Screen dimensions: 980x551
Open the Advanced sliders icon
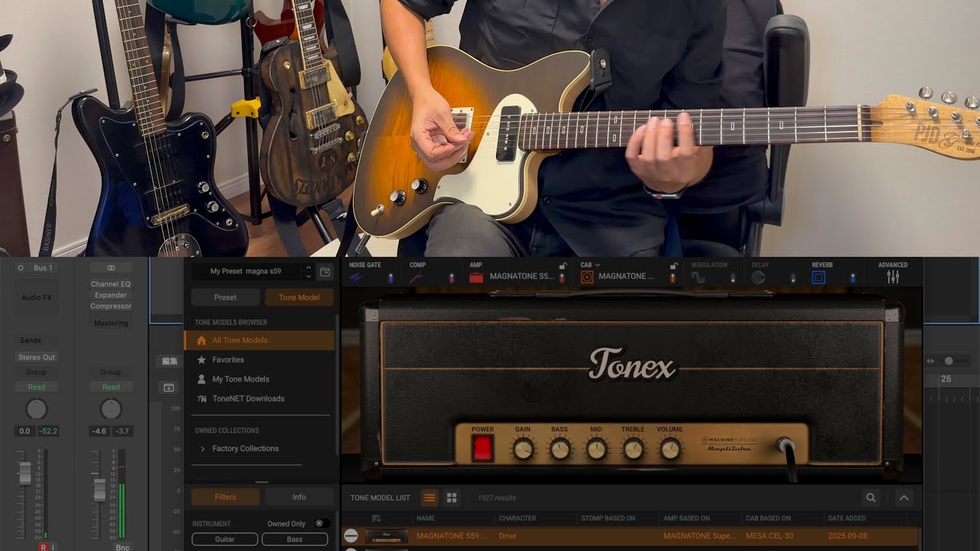[x=893, y=277]
